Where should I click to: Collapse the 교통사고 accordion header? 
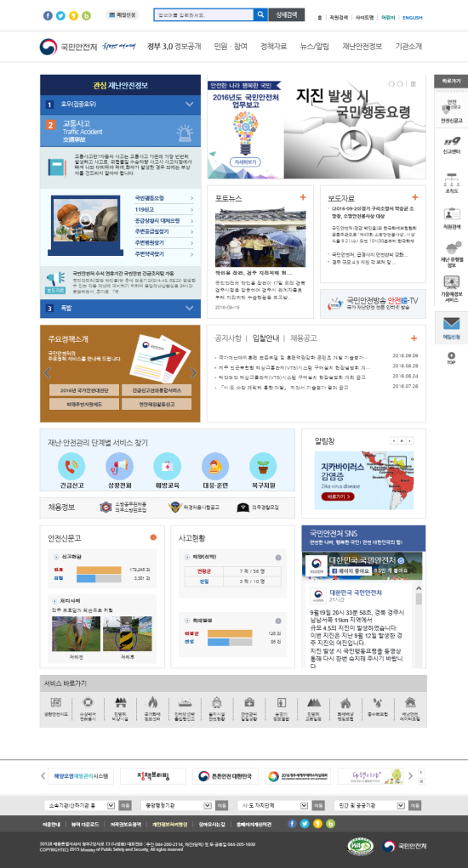[120, 131]
